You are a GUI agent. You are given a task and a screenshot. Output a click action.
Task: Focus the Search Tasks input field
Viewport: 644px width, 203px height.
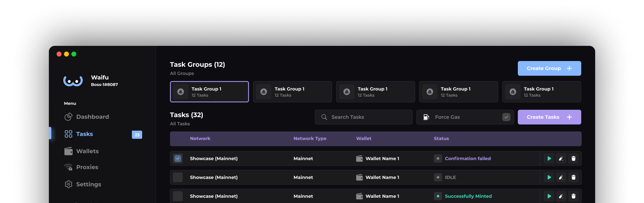coord(363,117)
